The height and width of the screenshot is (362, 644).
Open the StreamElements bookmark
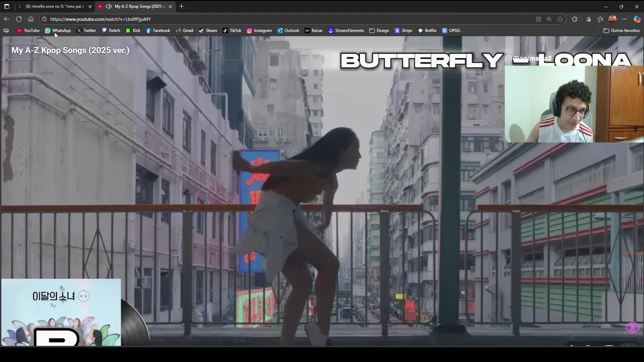click(346, 31)
